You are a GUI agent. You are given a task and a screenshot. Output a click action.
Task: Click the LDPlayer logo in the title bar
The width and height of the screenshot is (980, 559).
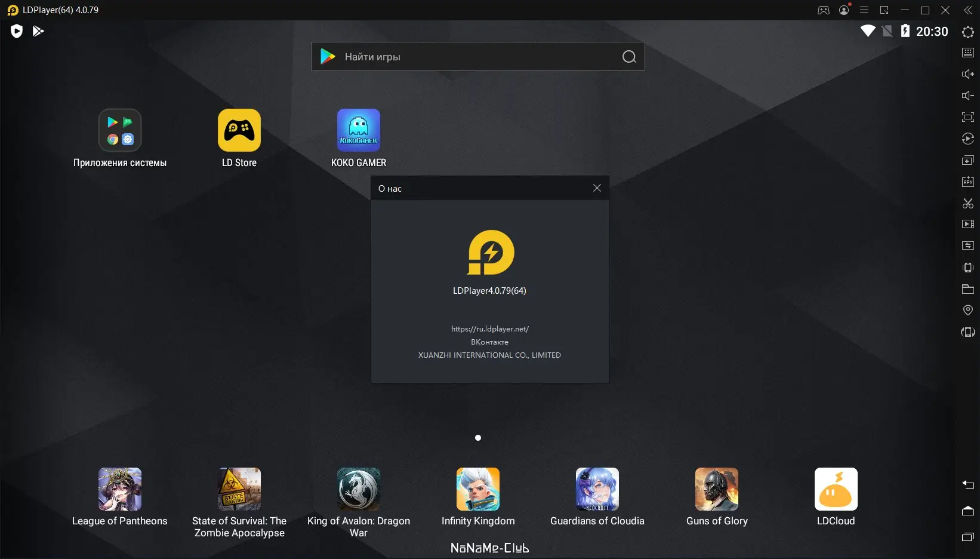pyautogui.click(x=13, y=10)
